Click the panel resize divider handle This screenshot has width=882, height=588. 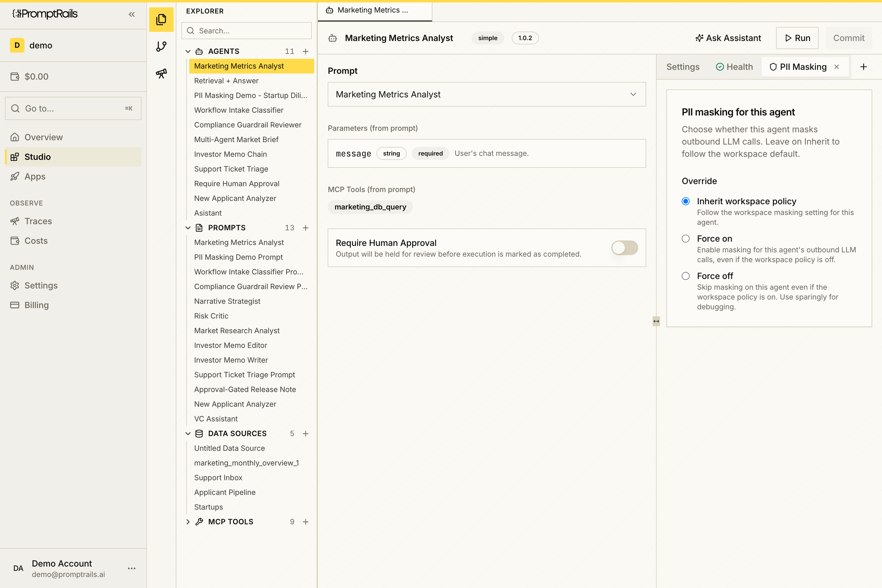(656, 321)
